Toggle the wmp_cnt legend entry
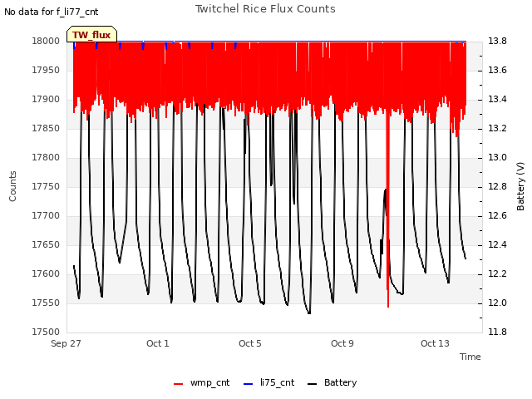This screenshot has width=532, height=399. (x=201, y=382)
